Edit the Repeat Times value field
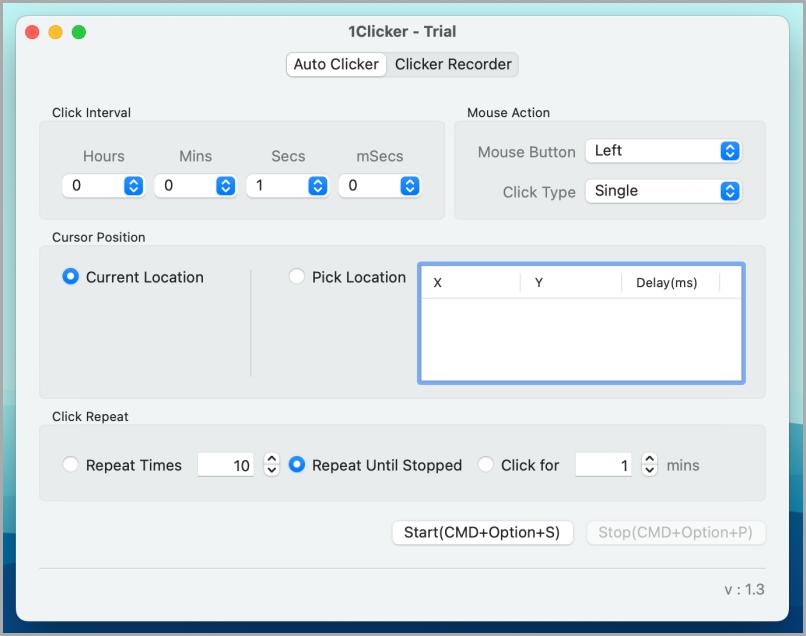The width and height of the screenshot is (806, 636). pyautogui.click(x=225, y=465)
